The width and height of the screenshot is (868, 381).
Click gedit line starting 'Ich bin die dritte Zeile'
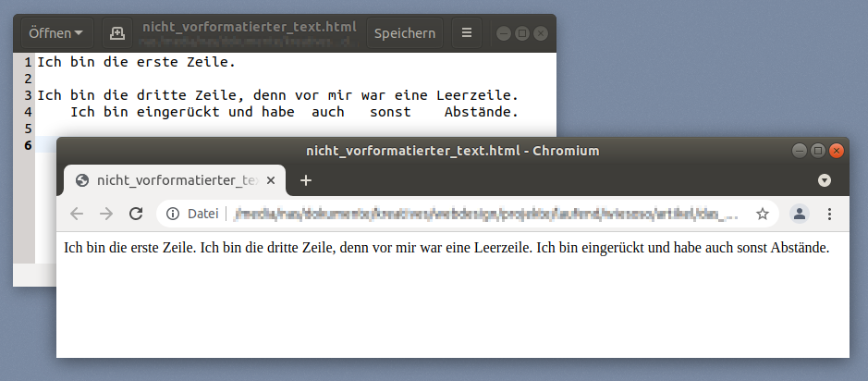[x=278, y=96]
